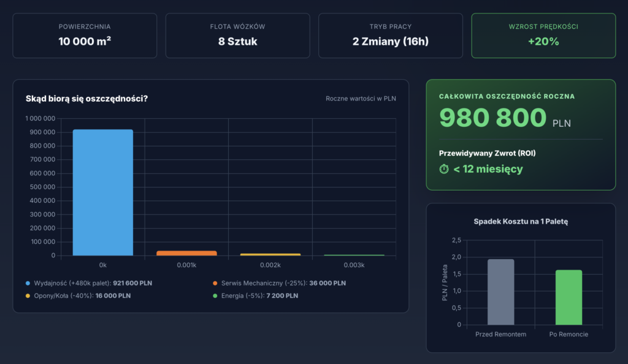The image size is (628, 364).
Task: Open the Powierzchnia 10 000 m² card
Action: [85, 36]
